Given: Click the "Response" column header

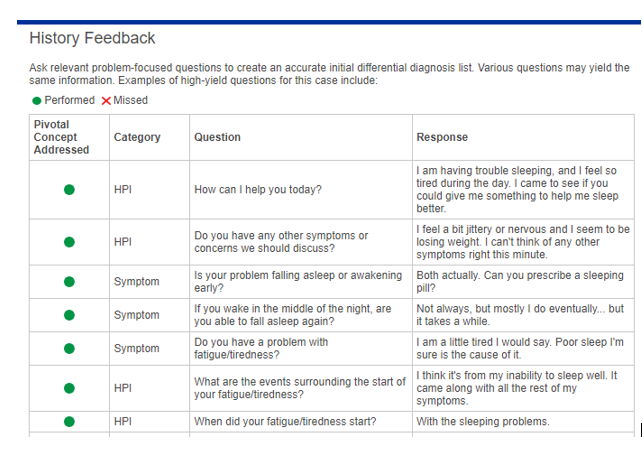Looking at the screenshot, I should (x=442, y=137).
